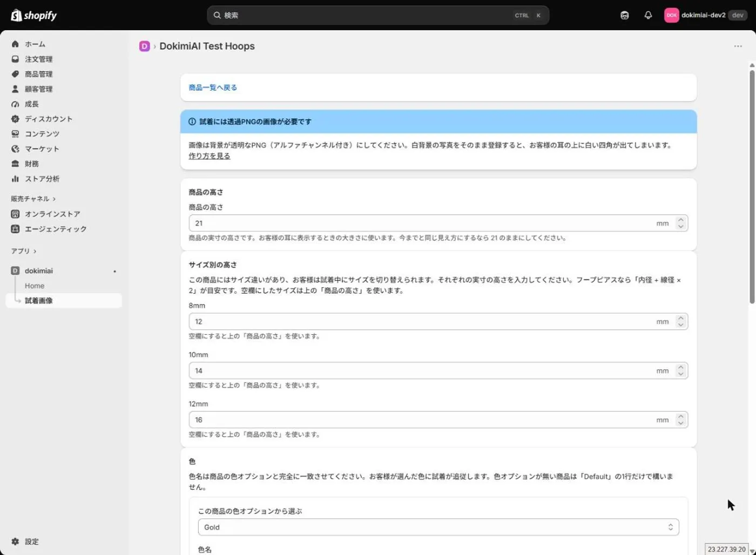Image resolution: width=756 pixels, height=555 pixels.
Task: Click the 設定 gear icon
Action: pos(15,542)
